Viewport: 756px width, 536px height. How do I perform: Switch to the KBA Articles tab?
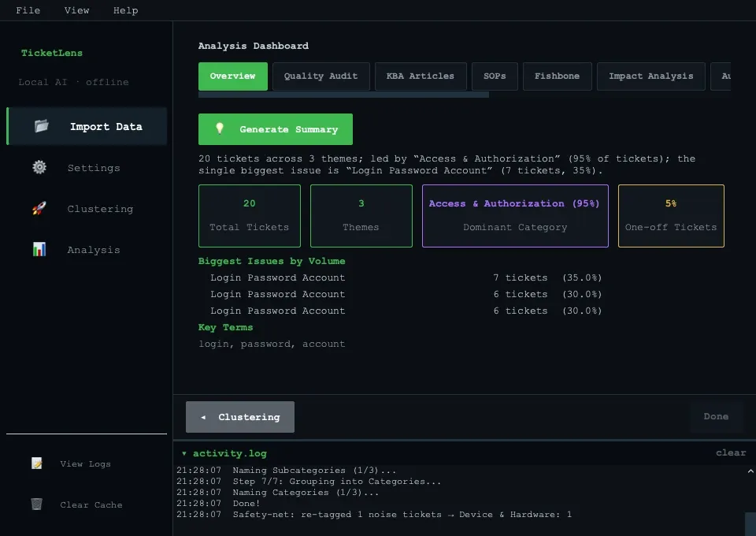click(421, 76)
